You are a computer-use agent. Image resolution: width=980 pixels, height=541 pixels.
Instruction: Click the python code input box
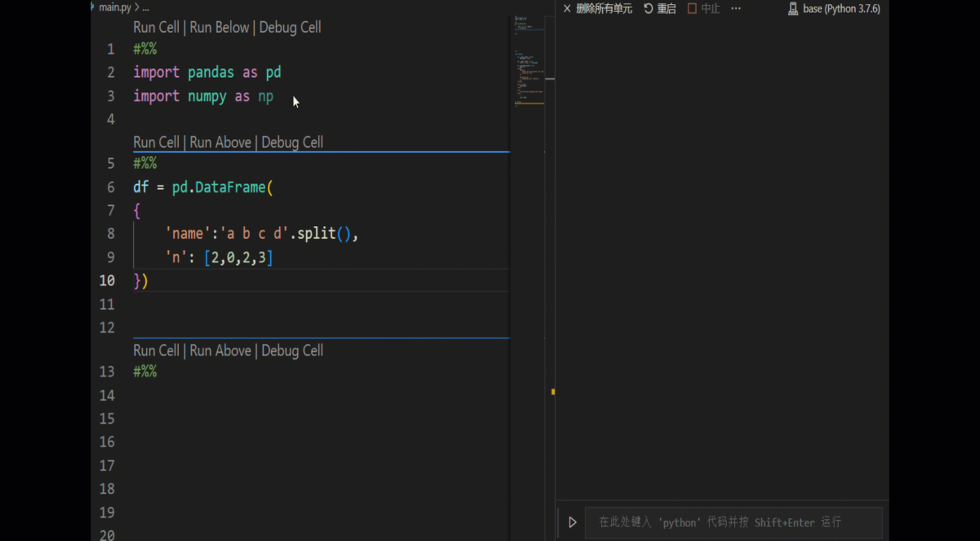734,522
